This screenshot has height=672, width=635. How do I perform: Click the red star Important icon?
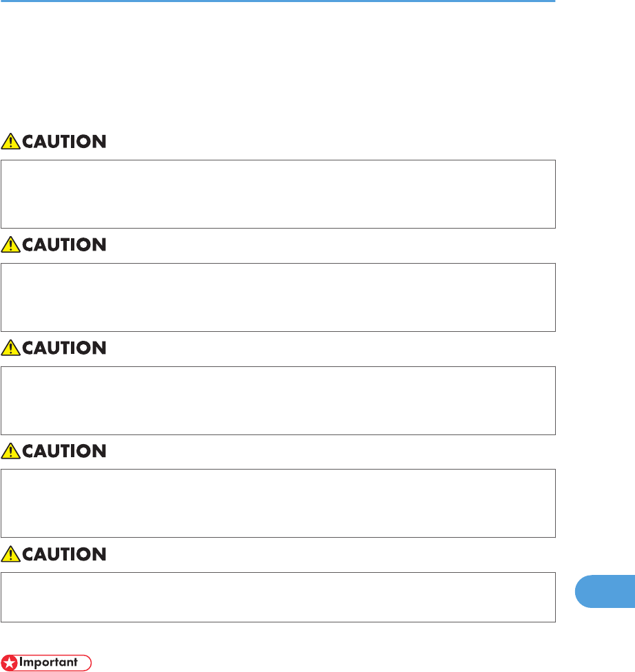click(9, 663)
